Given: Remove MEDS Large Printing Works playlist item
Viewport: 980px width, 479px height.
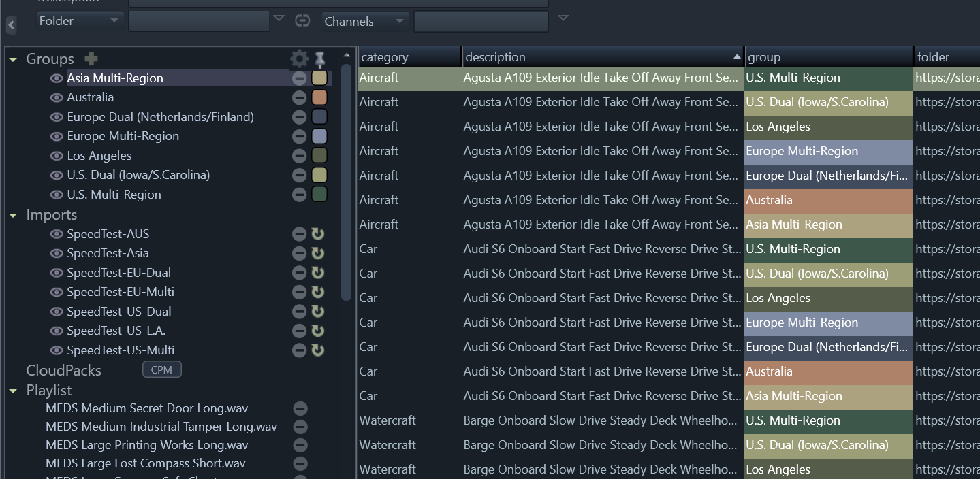Looking at the screenshot, I should click(x=300, y=446).
